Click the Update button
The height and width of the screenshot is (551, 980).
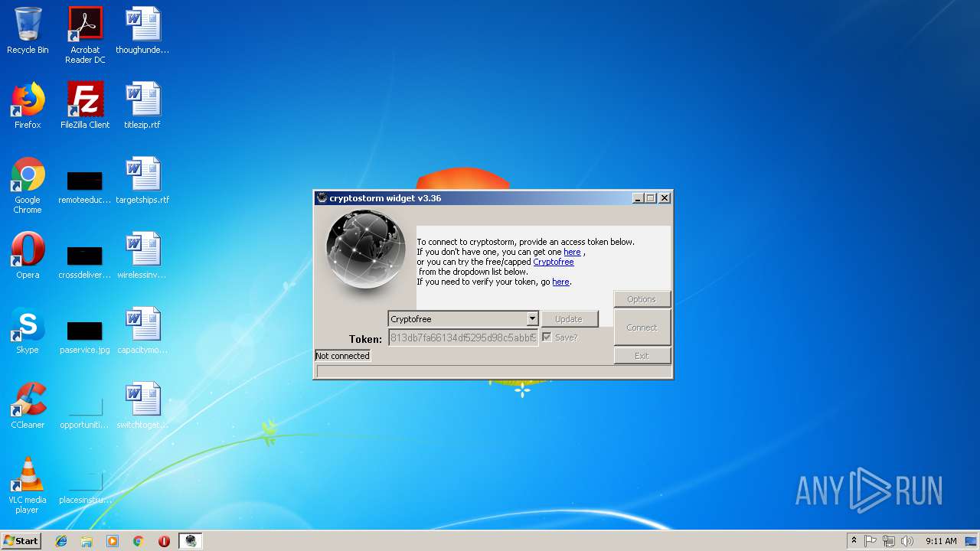coord(569,319)
